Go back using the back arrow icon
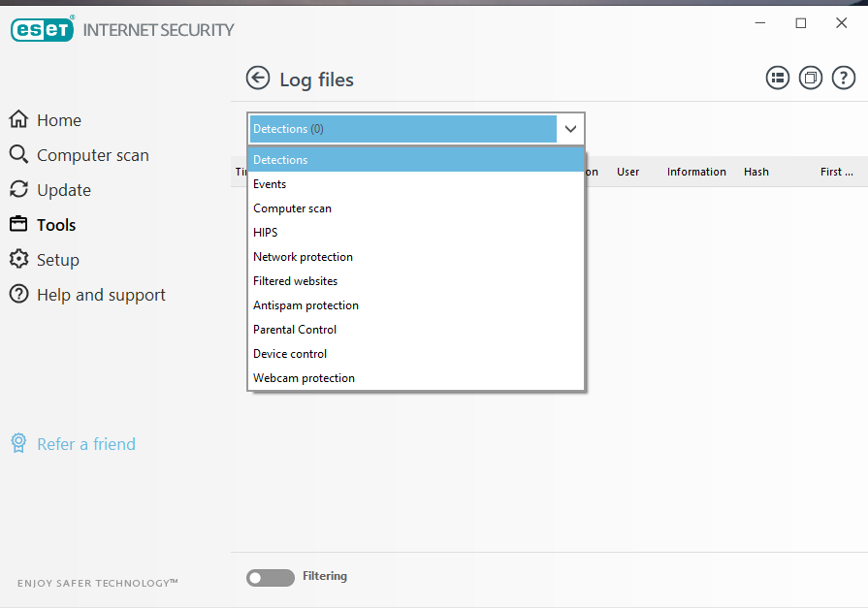Screen dimensions: 868x608 click(258, 79)
